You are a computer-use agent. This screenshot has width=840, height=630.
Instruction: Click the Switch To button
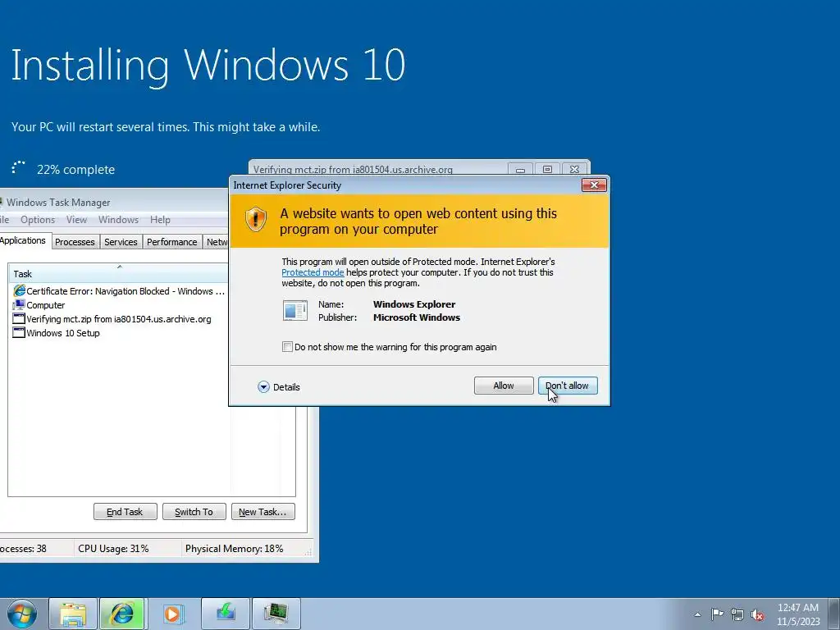[x=194, y=512]
